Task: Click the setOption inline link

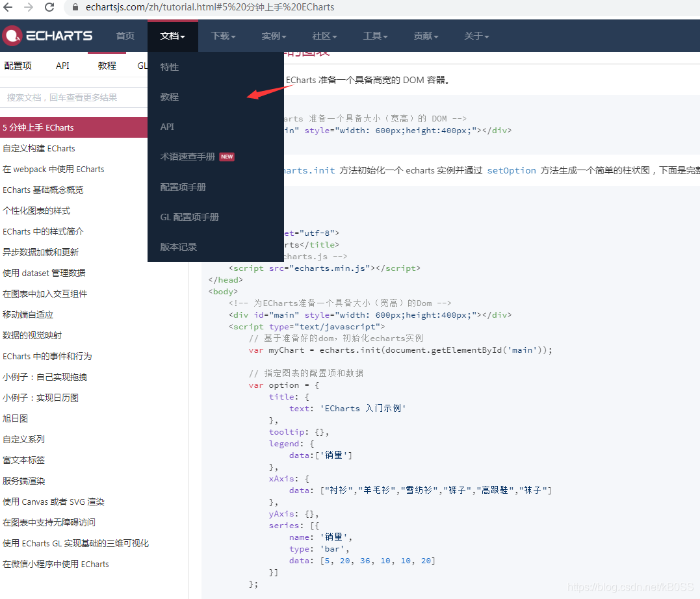Action: [x=511, y=170]
